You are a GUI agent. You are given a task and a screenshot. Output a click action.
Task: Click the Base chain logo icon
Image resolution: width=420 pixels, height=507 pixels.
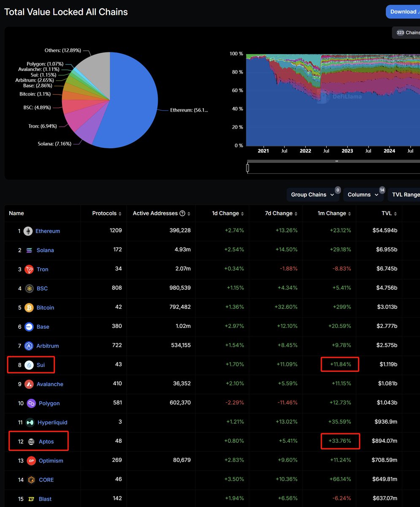coord(29,327)
